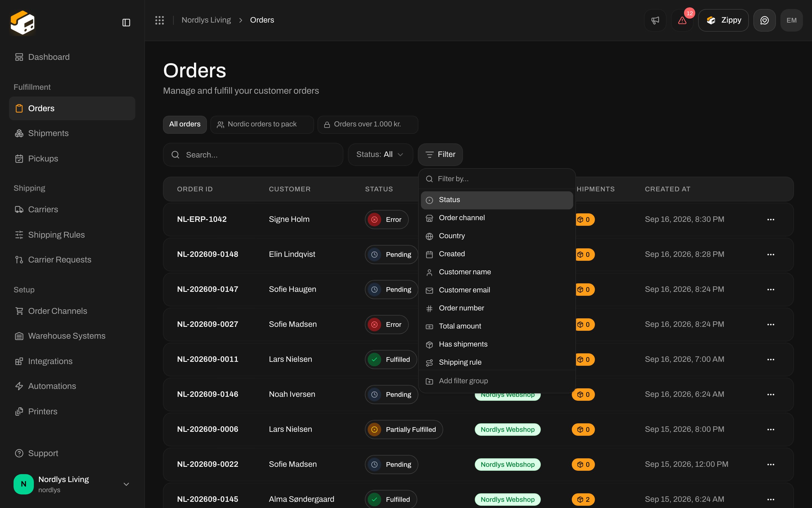This screenshot has width=812, height=508.
Task: Open the Zippy assistant button
Action: pyautogui.click(x=723, y=20)
